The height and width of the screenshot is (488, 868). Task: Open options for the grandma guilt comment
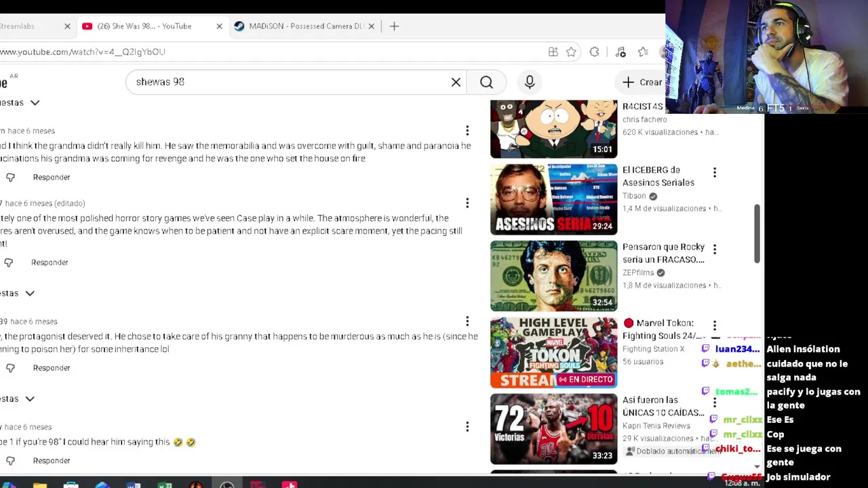click(467, 131)
